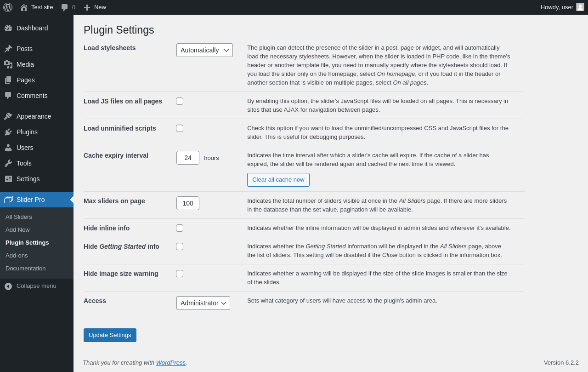Open the Media library icon
The image size is (588, 372).
8,64
